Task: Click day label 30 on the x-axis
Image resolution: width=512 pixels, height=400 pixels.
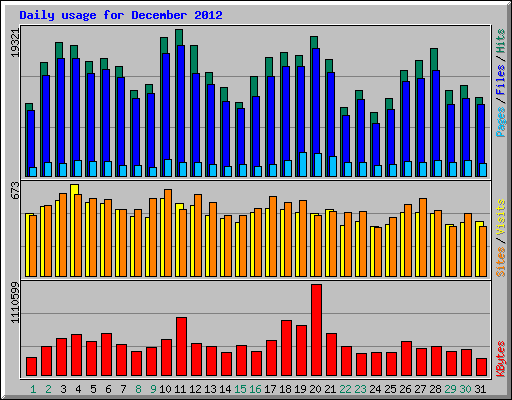Action: [x=465, y=389]
